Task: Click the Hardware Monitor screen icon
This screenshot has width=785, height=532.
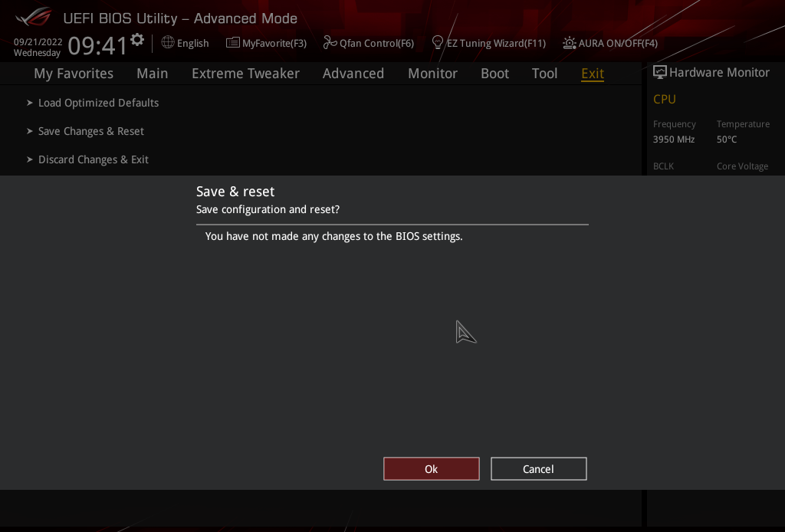Action: (659, 72)
